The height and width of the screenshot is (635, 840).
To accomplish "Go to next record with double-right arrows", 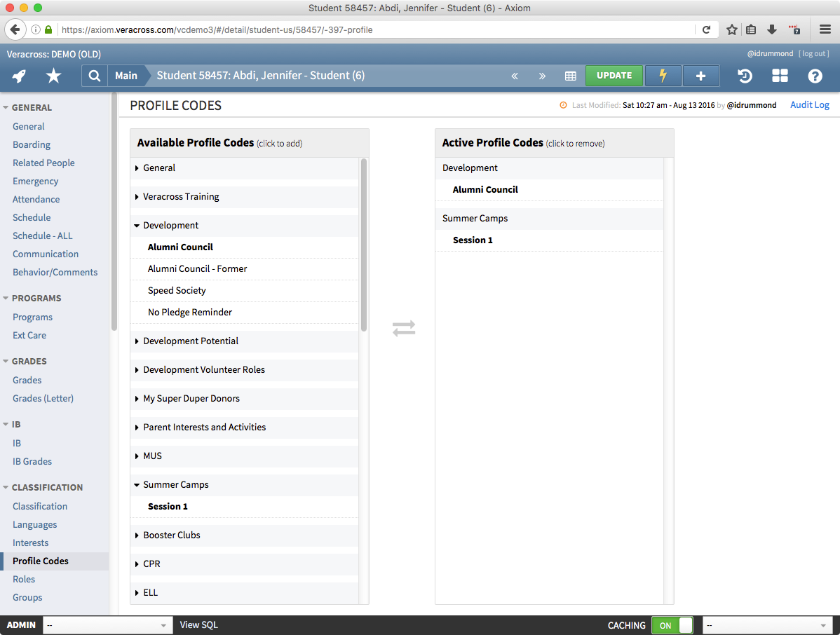I will 542,76.
